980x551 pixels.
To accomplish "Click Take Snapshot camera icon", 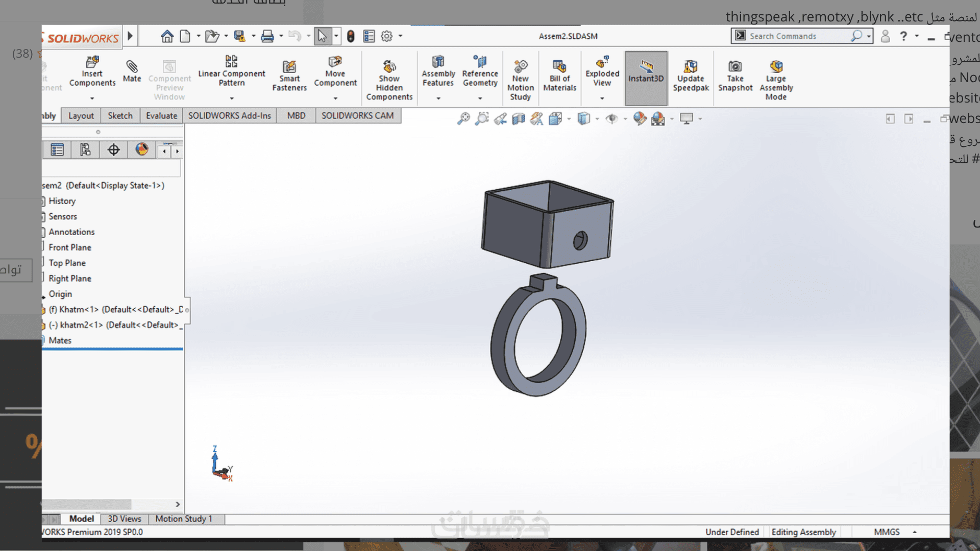I will (735, 67).
